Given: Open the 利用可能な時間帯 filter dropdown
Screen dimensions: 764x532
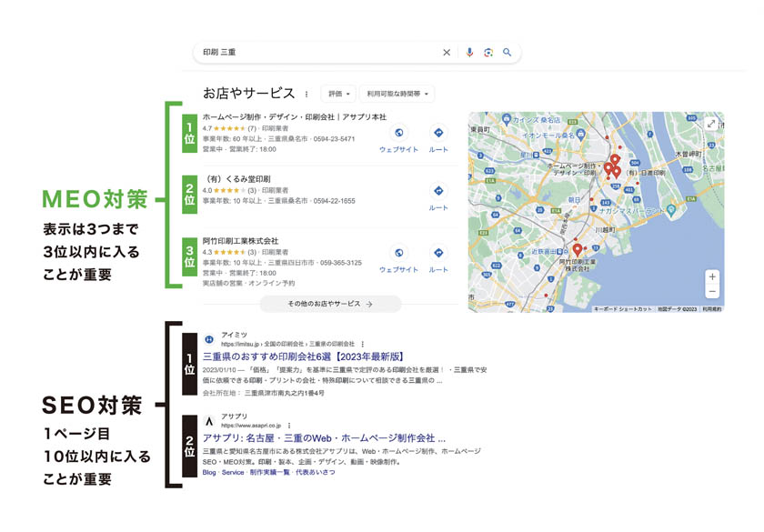Looking at the screenshot, I should tap(397, 94).
